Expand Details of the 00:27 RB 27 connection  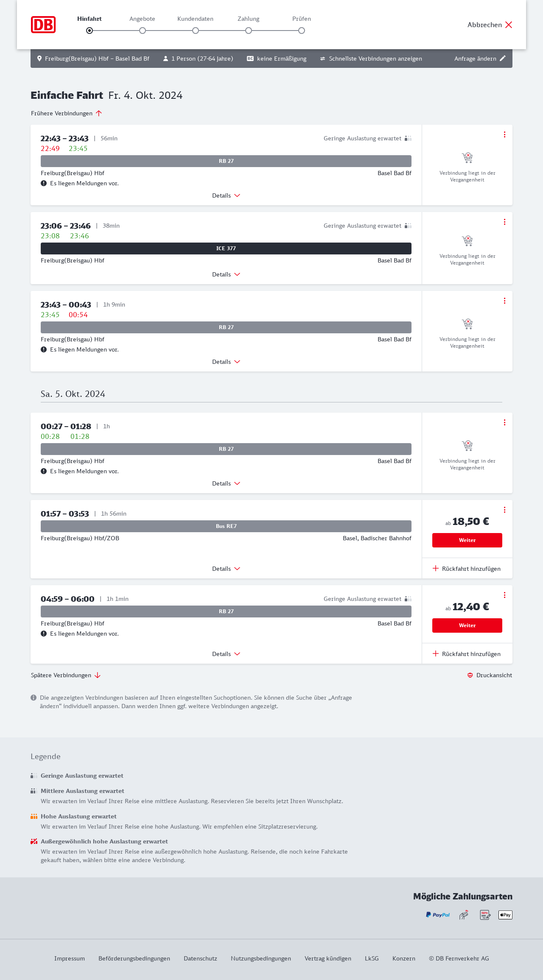pos(226,483)
